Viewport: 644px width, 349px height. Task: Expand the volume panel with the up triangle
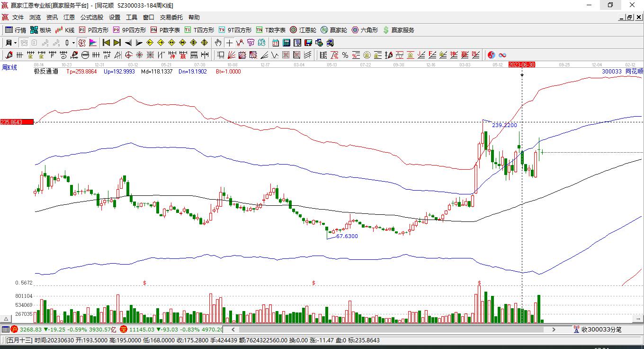pyautogui.click(x=7, y=319)
